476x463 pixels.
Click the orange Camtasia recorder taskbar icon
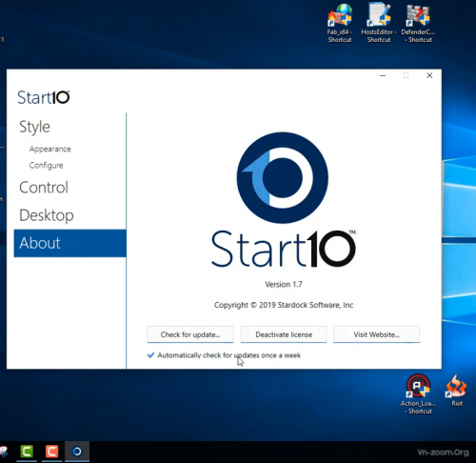point(51,452)
